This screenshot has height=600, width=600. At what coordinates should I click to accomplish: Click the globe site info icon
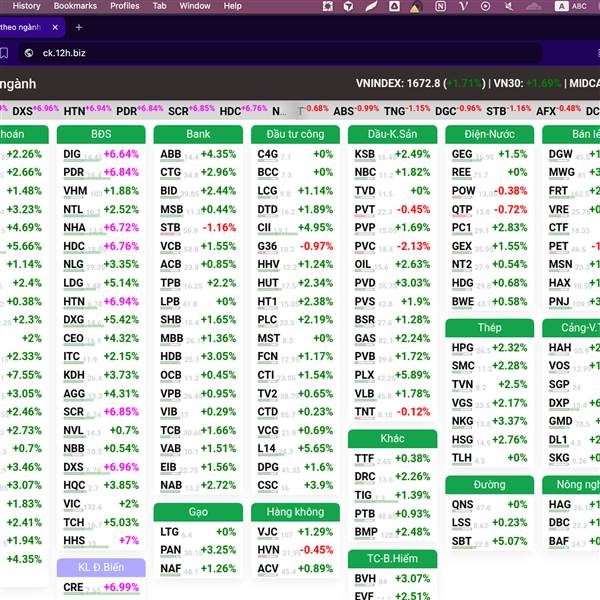pyautogui.click(x=28, y=53)
